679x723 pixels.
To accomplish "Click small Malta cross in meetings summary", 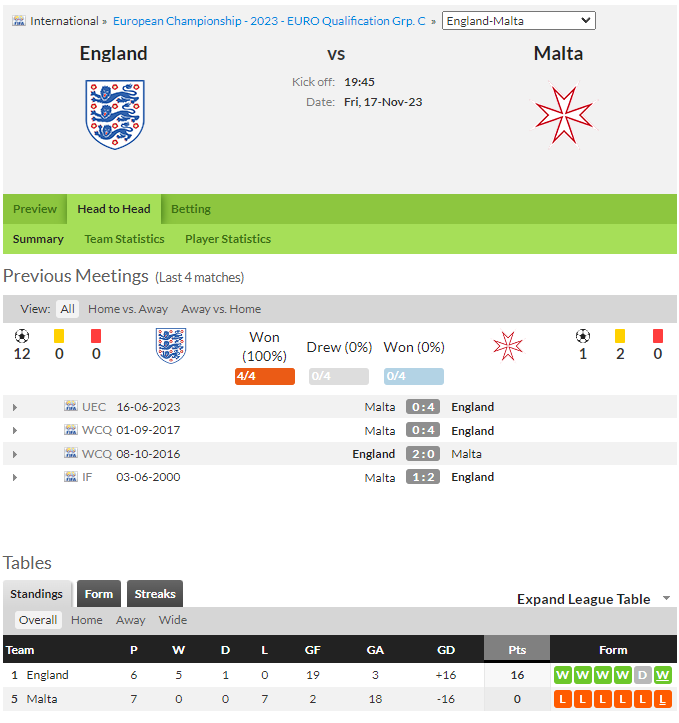I will pos(508,346).
